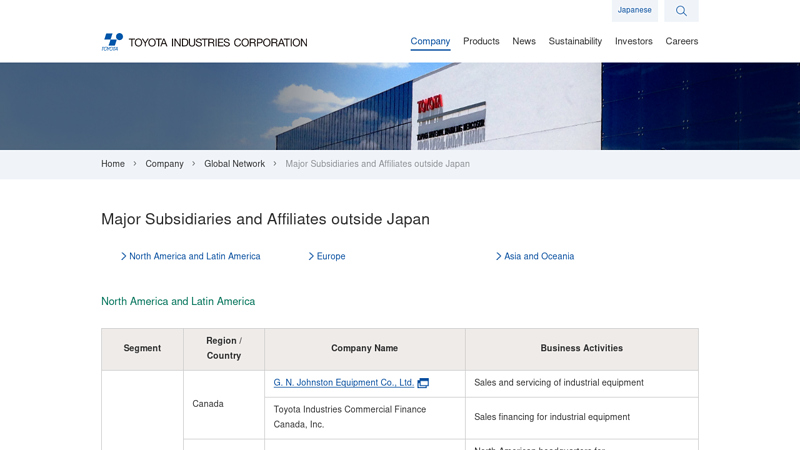The height and width of the screenshot is (450, 800).
Task: Go to Home breadcrumb
Action: (113, 164)
